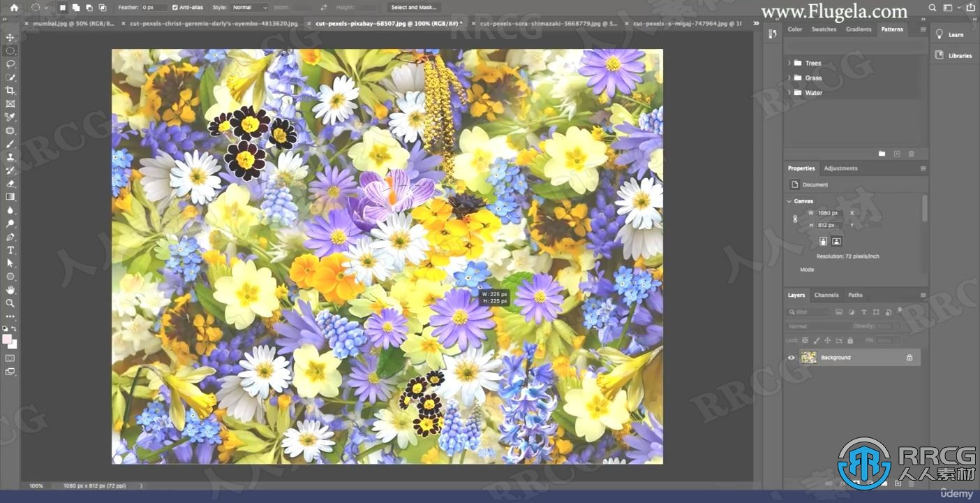Screen dimensions: 980x503
Task: Expand the Water pattern group
Action: pos(789,92)
